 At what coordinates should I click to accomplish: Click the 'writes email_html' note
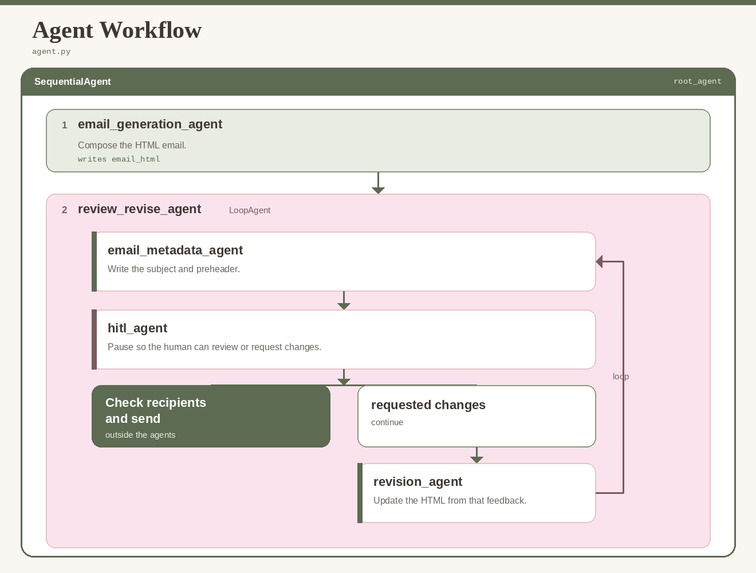[119, 159]
